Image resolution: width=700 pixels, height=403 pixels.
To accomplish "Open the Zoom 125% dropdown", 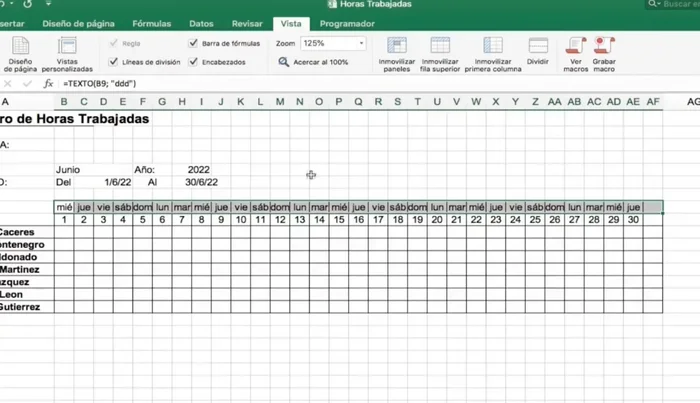I will (x=361, y=44).
